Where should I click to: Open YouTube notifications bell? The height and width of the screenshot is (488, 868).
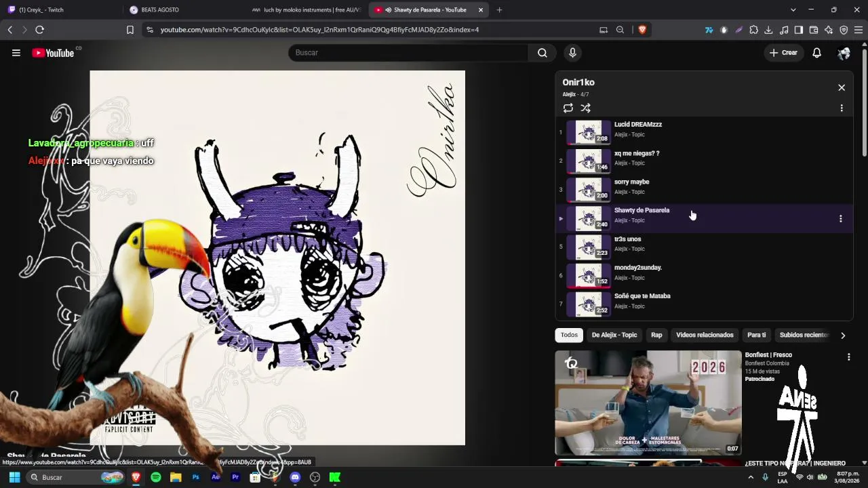[816, 53]
